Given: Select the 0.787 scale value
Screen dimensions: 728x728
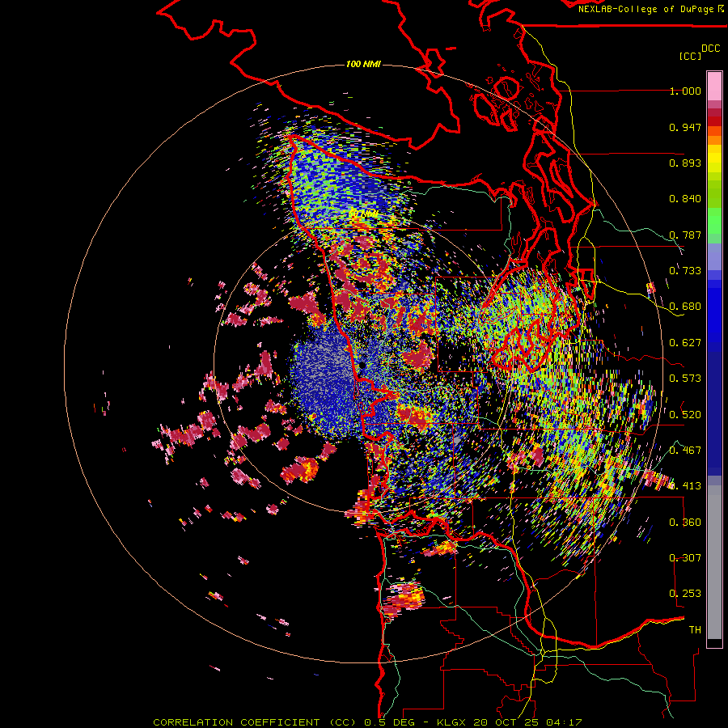Looking at the screenshot, I should (x=685, y=235).
